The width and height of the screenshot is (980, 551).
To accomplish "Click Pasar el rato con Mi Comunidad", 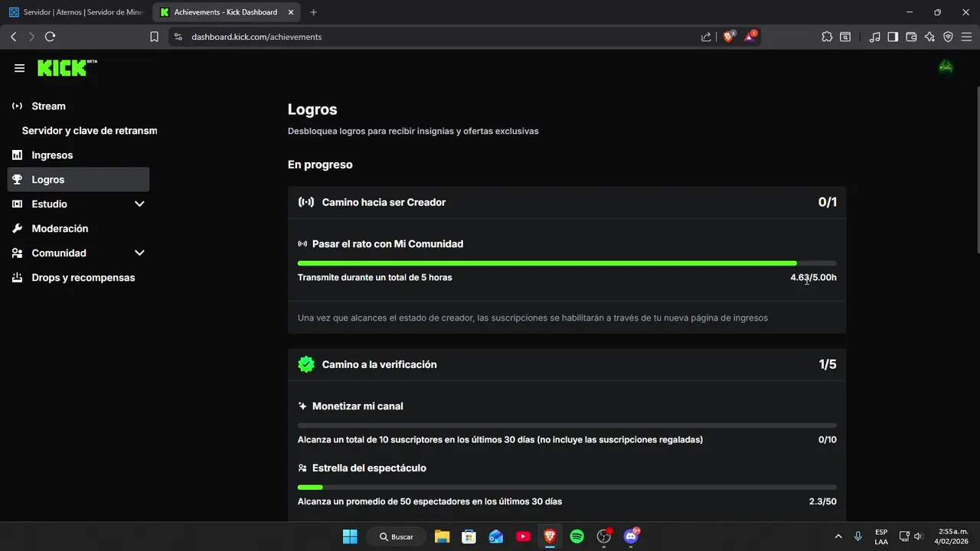I will pos(387,244).
